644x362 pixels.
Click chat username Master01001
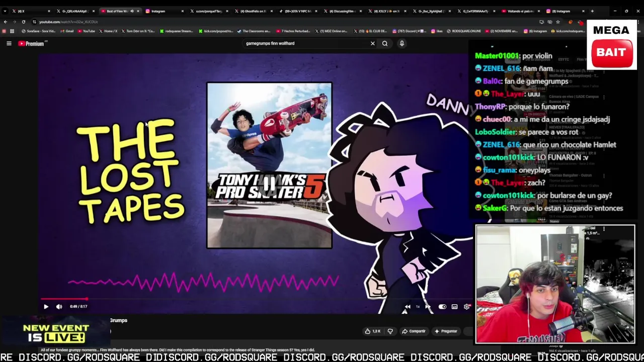pyautogui.click(x=496, y=56)
